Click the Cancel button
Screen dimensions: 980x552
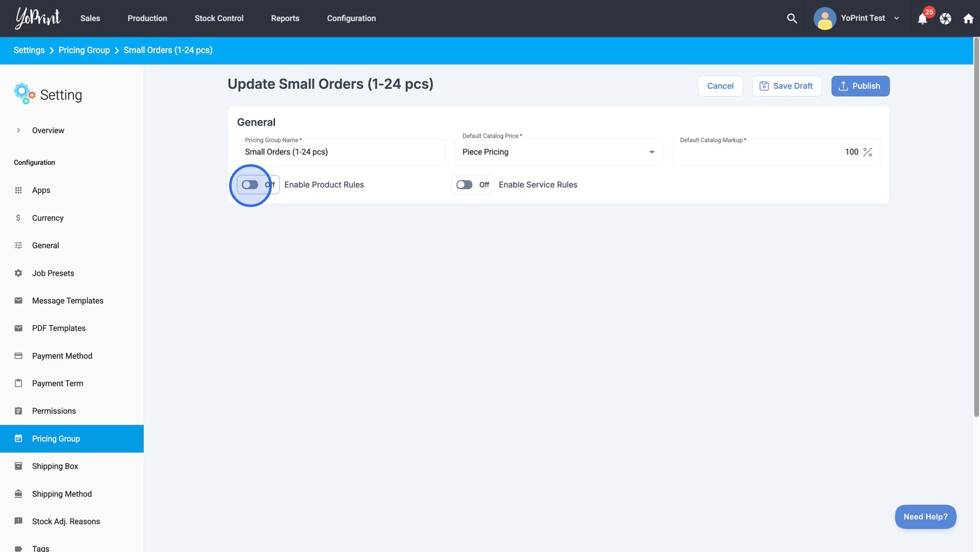720,86
